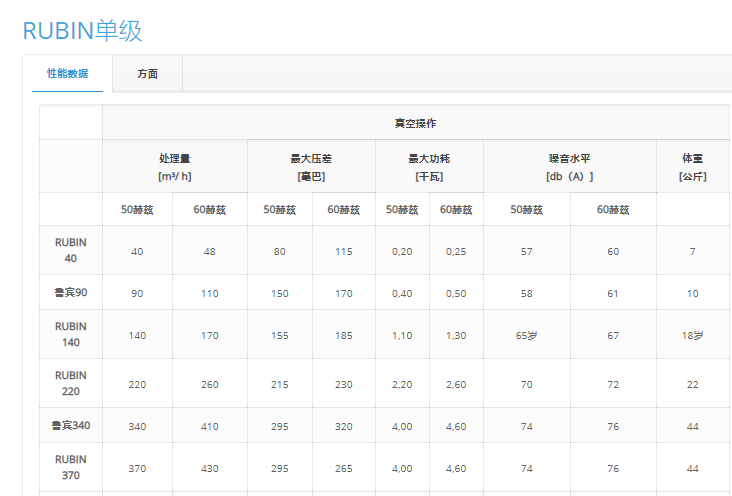732x496 pixels.
Task: Select noise value 76 in 鲁宾340 row
Action: coord(613,427)
